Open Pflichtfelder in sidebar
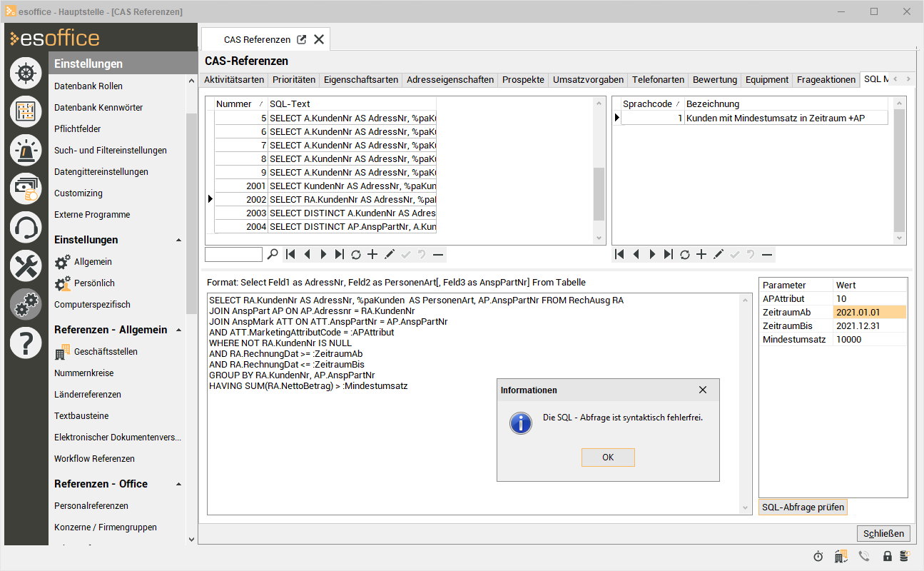Screen dimensions: 924x571 click(x=78, y=129)
